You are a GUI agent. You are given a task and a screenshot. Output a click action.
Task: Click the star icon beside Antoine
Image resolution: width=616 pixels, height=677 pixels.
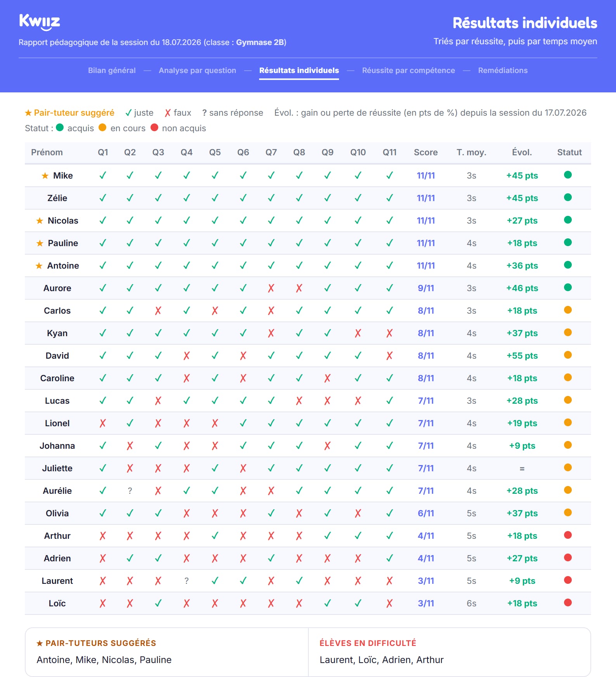point(39,266)
